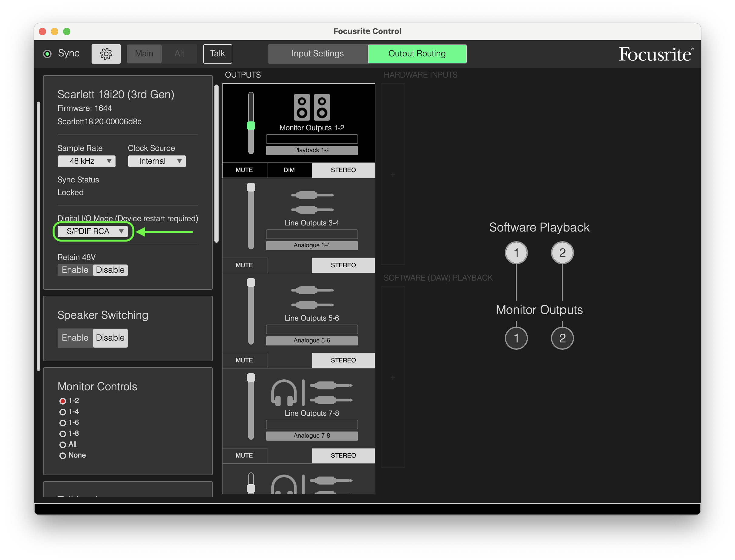Toggle DIM on Monitor Outputs 1-2

[289, 170]
